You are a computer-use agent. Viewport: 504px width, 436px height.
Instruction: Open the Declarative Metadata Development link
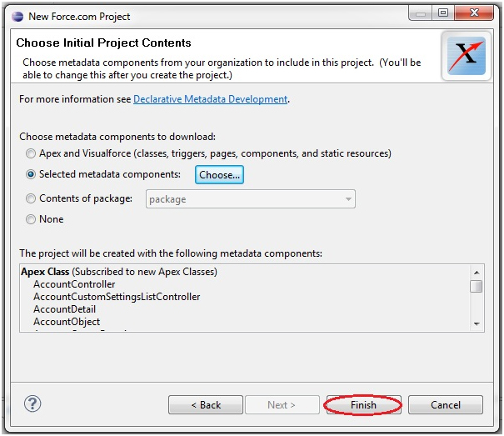click(210, 99)
